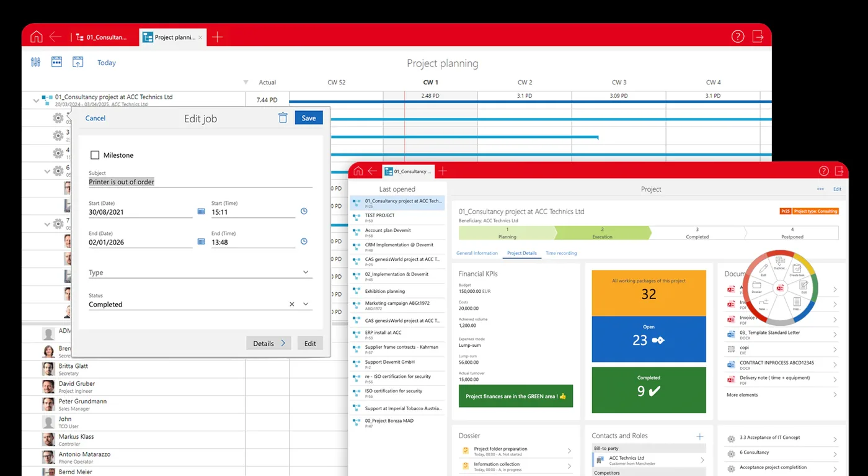Image resolution: width=868 pixels, height=476 pixels.
Task: Click the logout icon in Project planning window
Action: [758, 37]
